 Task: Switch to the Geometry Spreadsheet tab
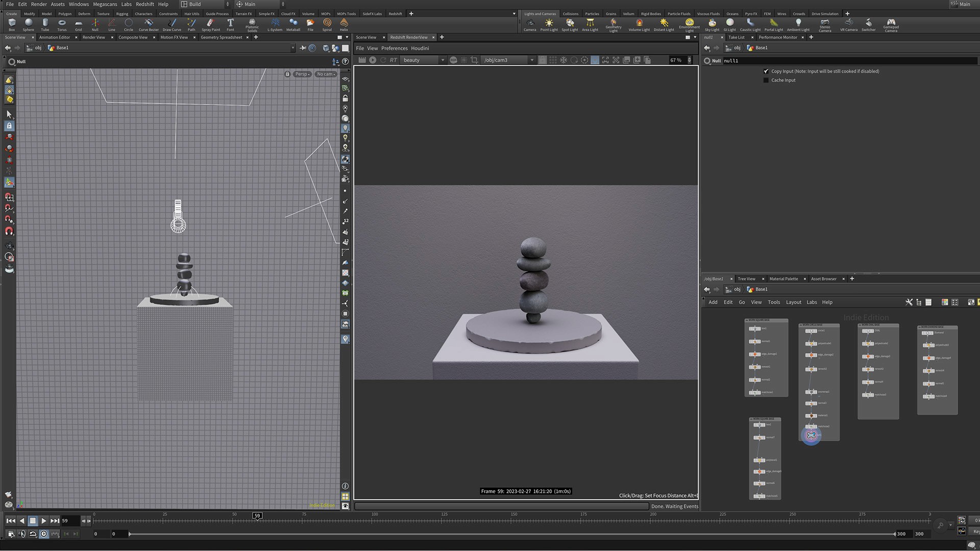pos(221,37)
